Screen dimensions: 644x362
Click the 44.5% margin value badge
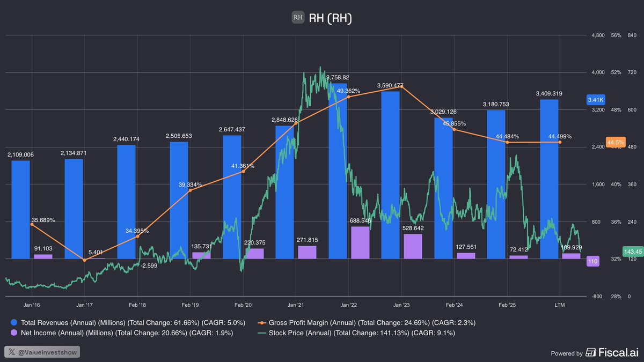[x=615, y=142]
